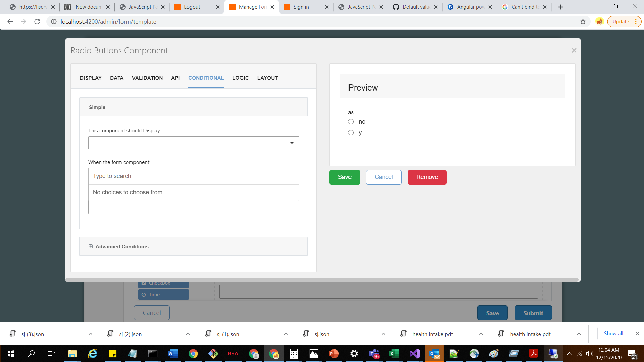Reload the page with the refresh icon

click(37, 21)
